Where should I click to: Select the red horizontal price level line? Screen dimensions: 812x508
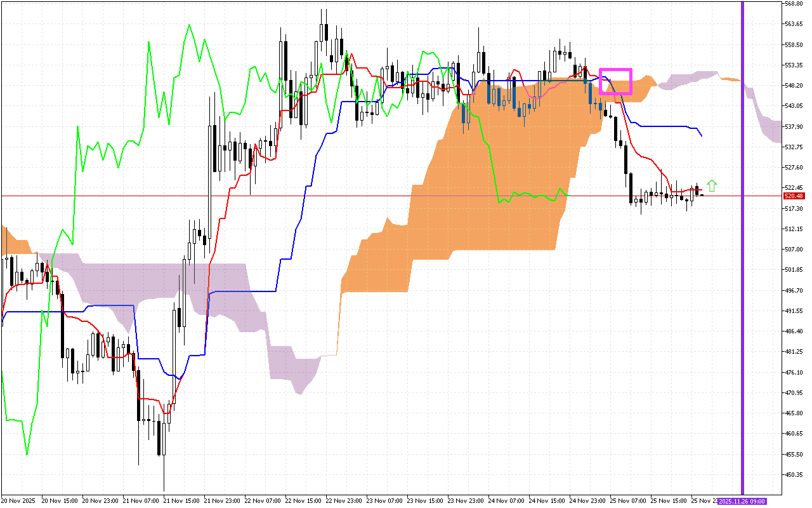[x=381, y=196]
